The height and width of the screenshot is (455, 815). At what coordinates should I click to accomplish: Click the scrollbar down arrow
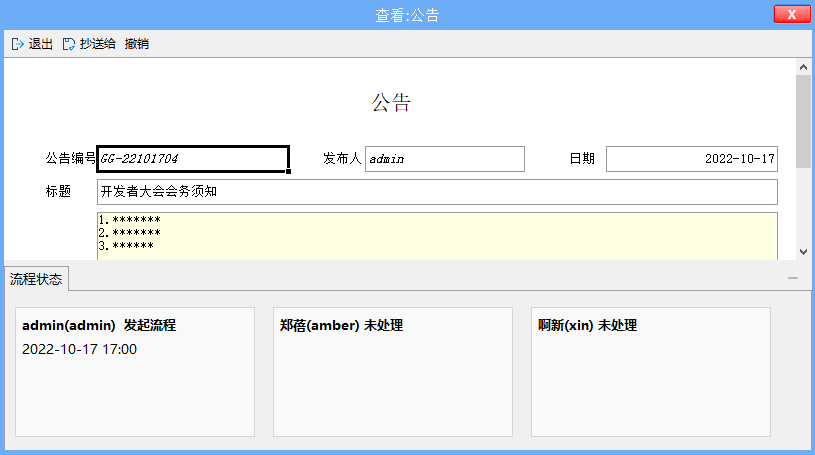point(803,252)
